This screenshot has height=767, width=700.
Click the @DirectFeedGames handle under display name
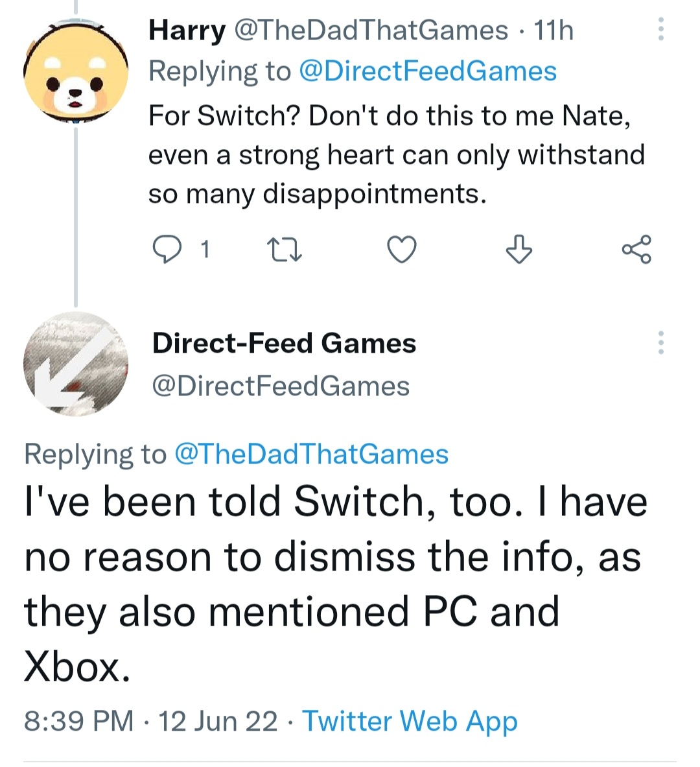[x=281, y=386]
